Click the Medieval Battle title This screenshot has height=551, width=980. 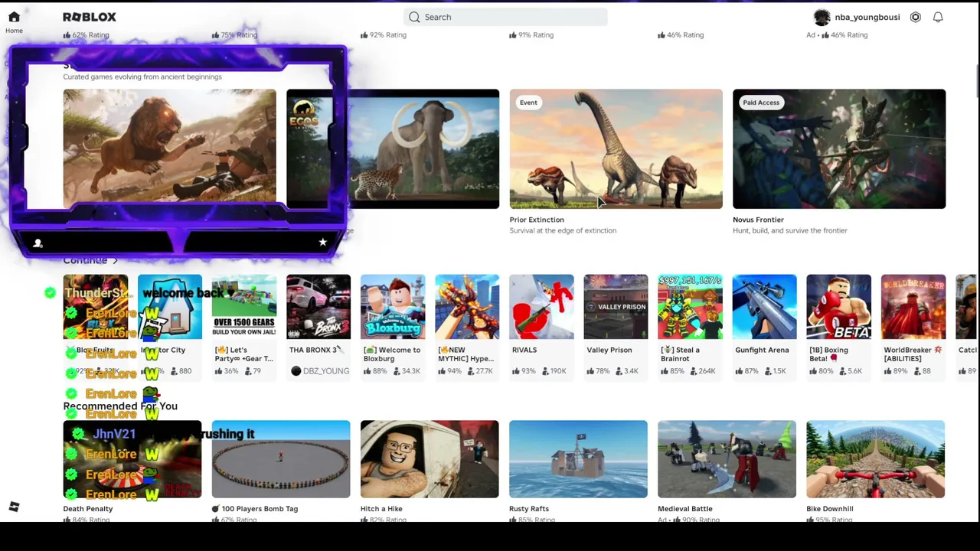(x=685, y=509)
